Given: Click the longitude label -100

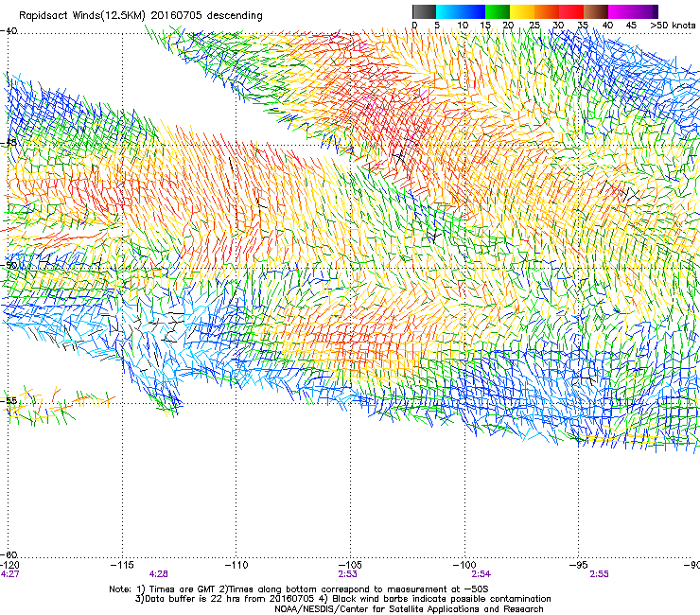Looking at the screenshot, I should coord(464,565).
